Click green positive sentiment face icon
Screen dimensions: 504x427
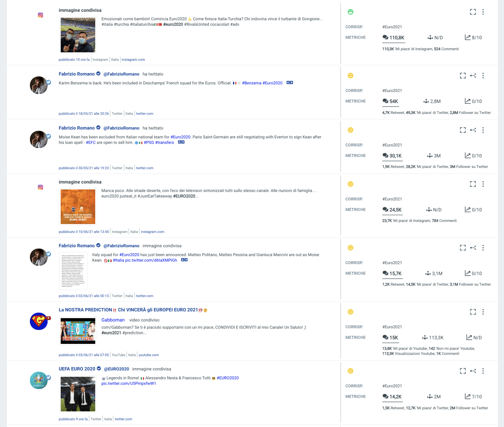click(x=350, y=12)
